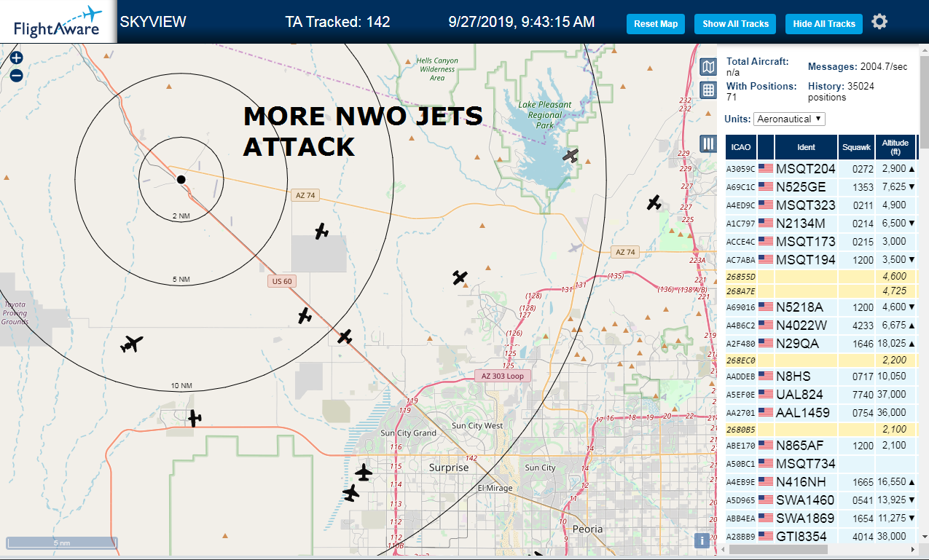Open the map info attribution icon
Image resolution: width=929 pixels, height=560 pixels.
[701, 540]
